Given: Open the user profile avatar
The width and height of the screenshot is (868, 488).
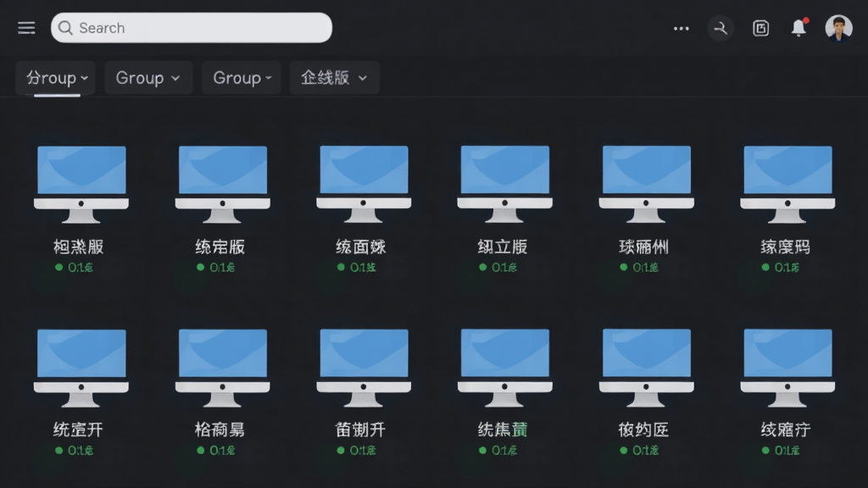Looking at the screenshot, I should click(x=838, y=28).
